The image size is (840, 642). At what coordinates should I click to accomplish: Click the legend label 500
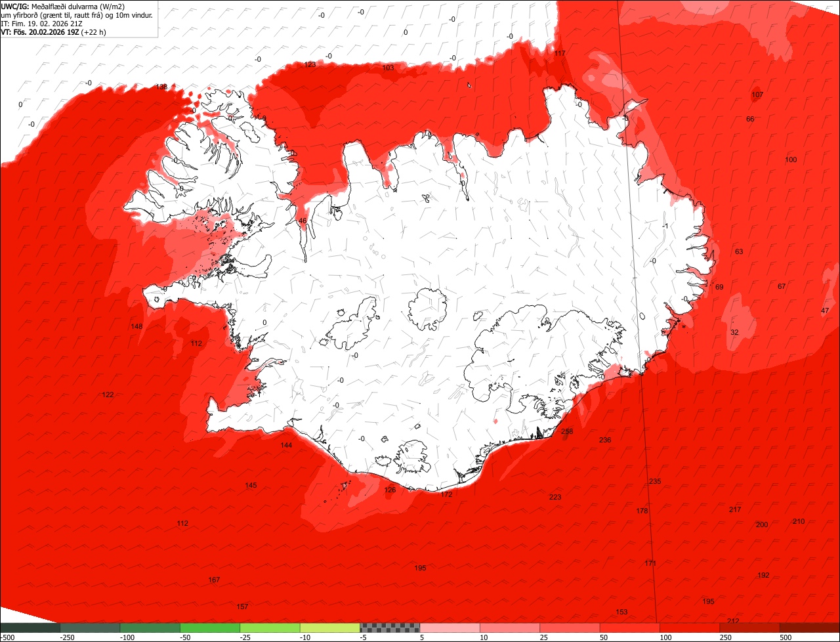click(x=786, y=637)
